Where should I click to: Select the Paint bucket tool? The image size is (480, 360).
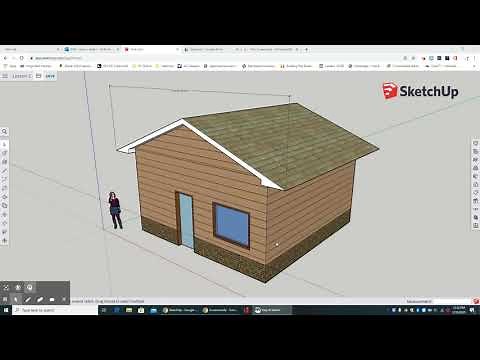pos(4,162)
